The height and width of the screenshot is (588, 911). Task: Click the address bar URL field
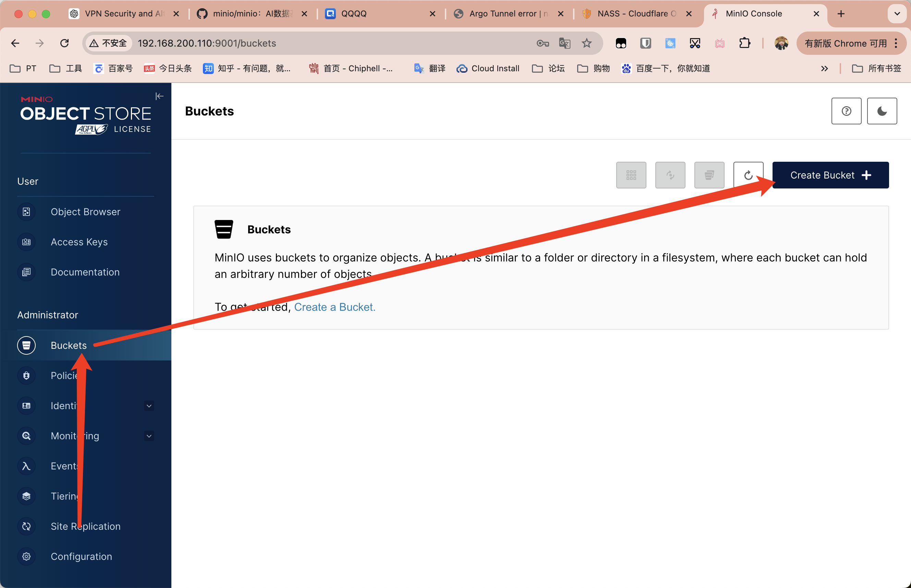click(x=332, y=43)
